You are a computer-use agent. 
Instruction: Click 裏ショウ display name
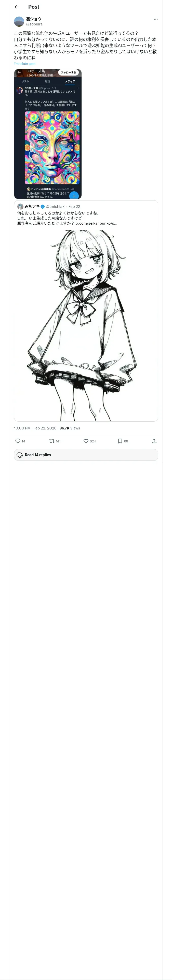[x=34, y=19]
